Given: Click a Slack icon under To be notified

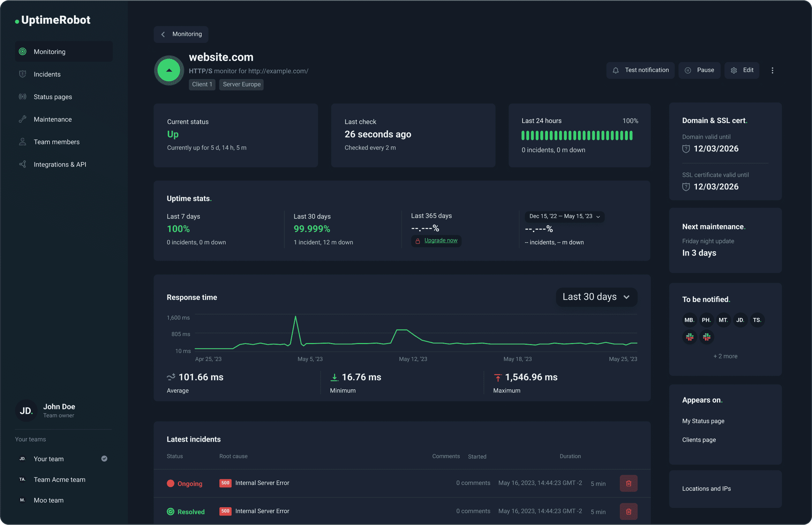Looking at the screenshot, I should [x=690, y=337].
